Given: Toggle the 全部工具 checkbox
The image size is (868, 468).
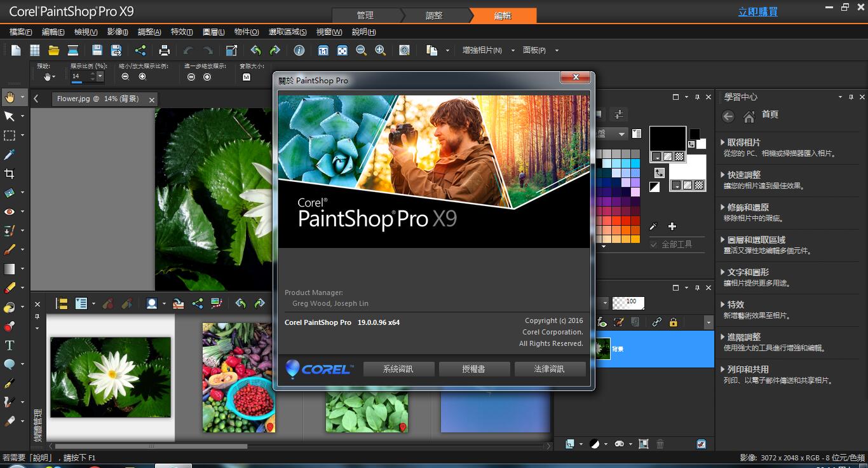Looking at the screenshot, I should (654, 244).
